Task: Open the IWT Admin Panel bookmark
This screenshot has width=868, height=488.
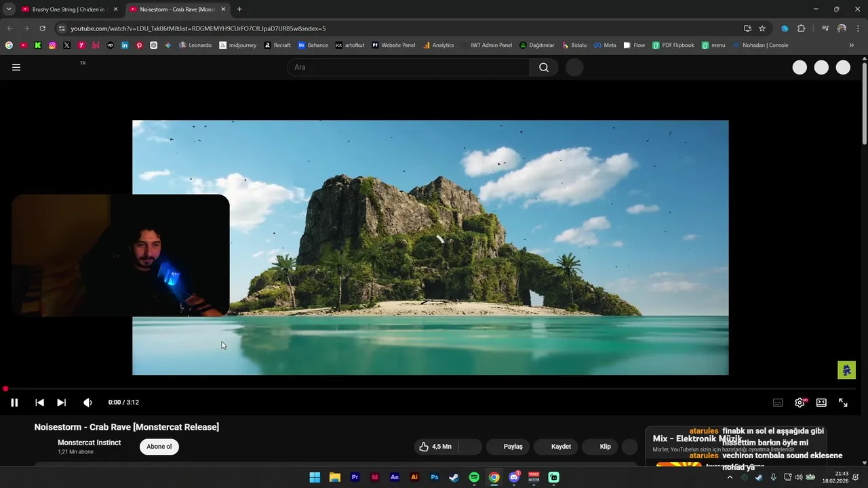Action: 486,45
